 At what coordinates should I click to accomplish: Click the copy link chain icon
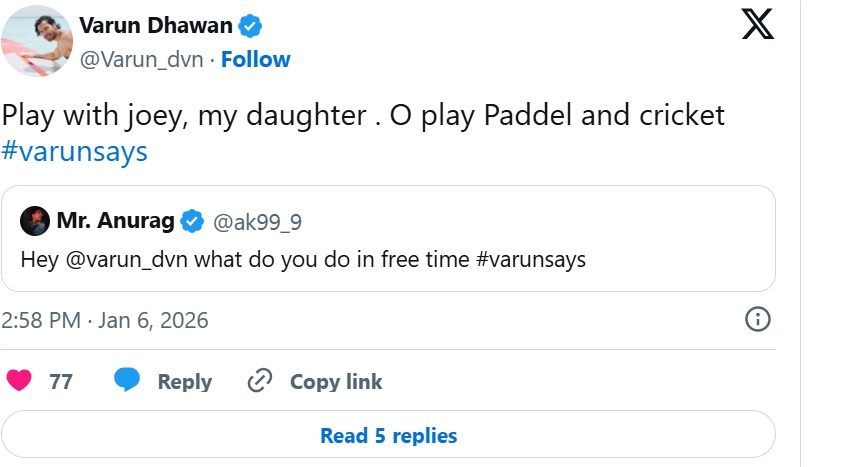pyautogui.click(x=260, y=381)
